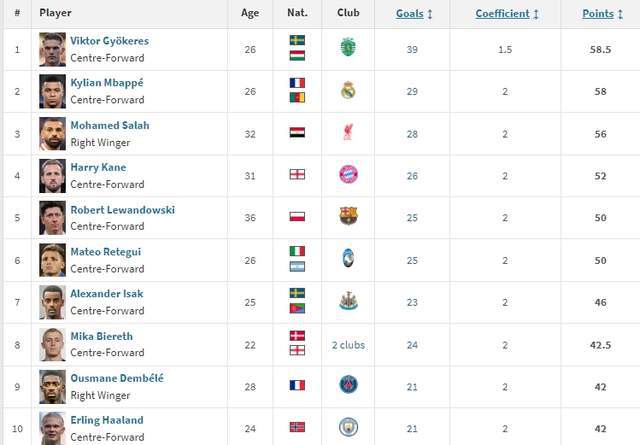Open Kylian Mbappé player profile
The width and height of the screenshot is (640, 445).
pyautogui.click(x=107, y=82)
